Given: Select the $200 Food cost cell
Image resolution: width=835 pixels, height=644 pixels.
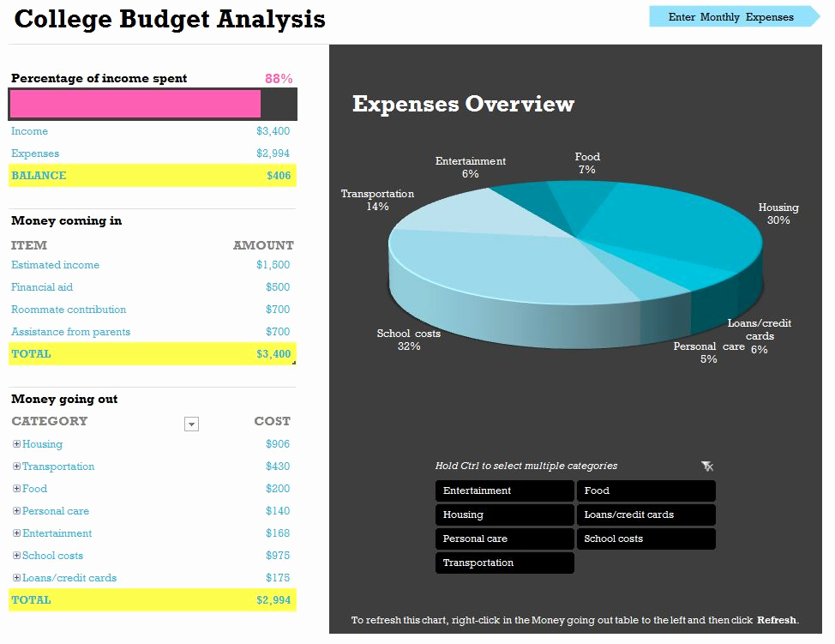Looking at the screenshot, I should 278,489.
